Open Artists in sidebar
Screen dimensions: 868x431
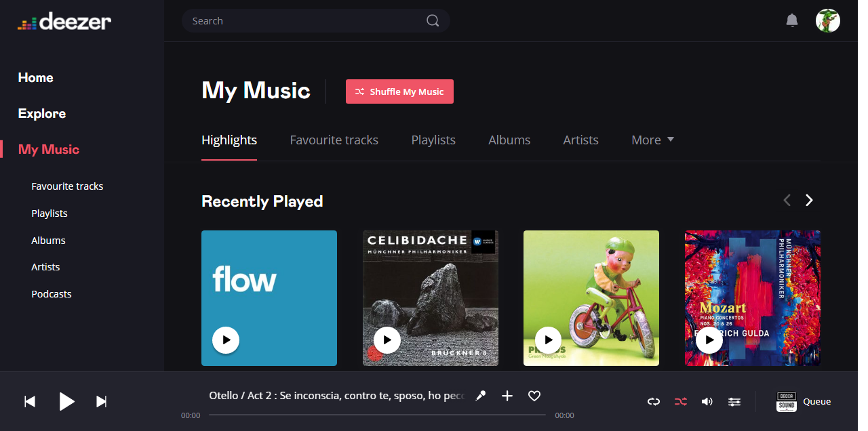click(45, 267)
